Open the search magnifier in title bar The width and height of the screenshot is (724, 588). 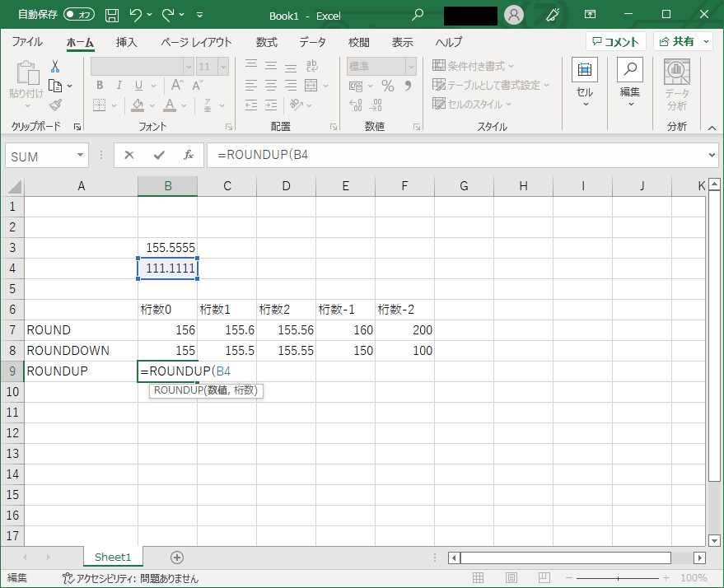point(418,15)
